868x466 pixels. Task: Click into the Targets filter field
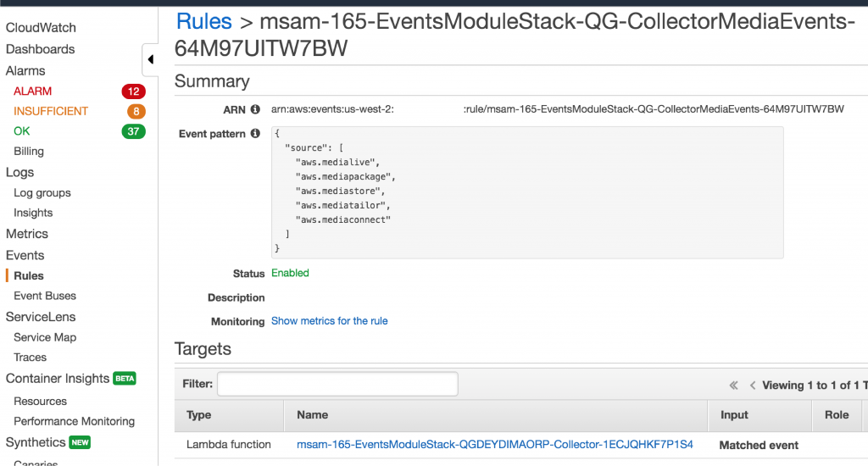pyautogui.click(x=337, y=384)
